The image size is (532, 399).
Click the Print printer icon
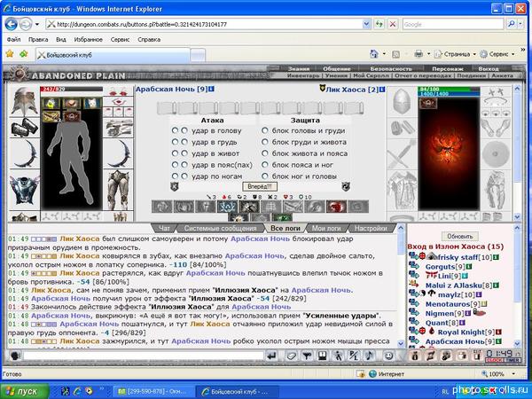click(x=419, y=53)
